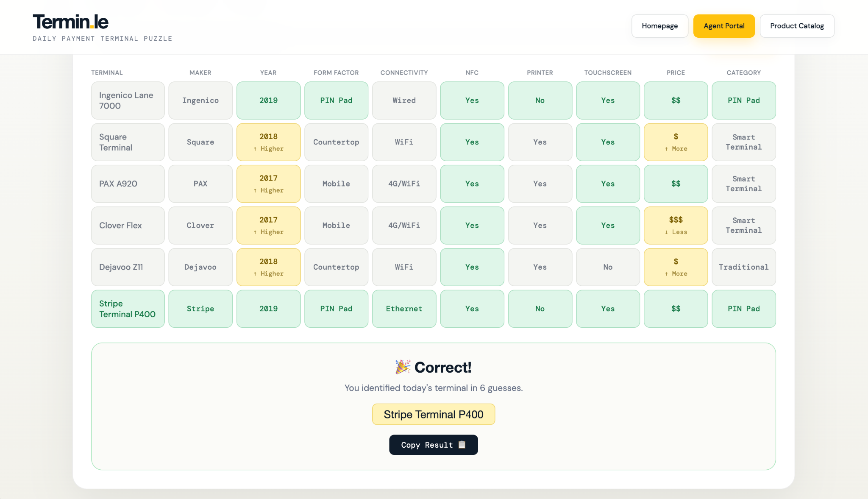The width and height of the screenshot is (868, 499).
Task: Click the FORM FACTOR column header
Action: pyautogui.click(x=336, y=72)
